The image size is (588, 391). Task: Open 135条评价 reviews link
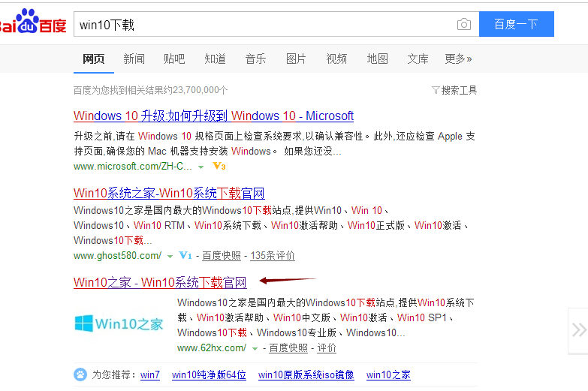pos(273,255)
